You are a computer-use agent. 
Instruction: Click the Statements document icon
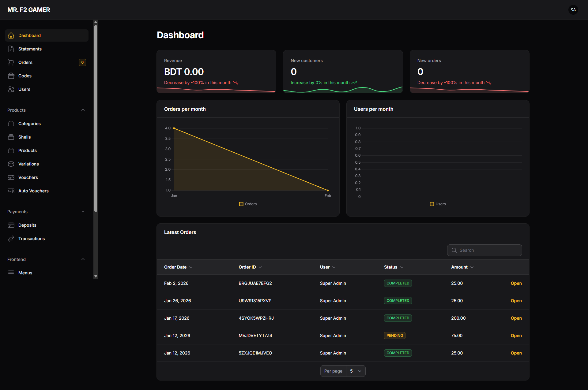[11, 49]
